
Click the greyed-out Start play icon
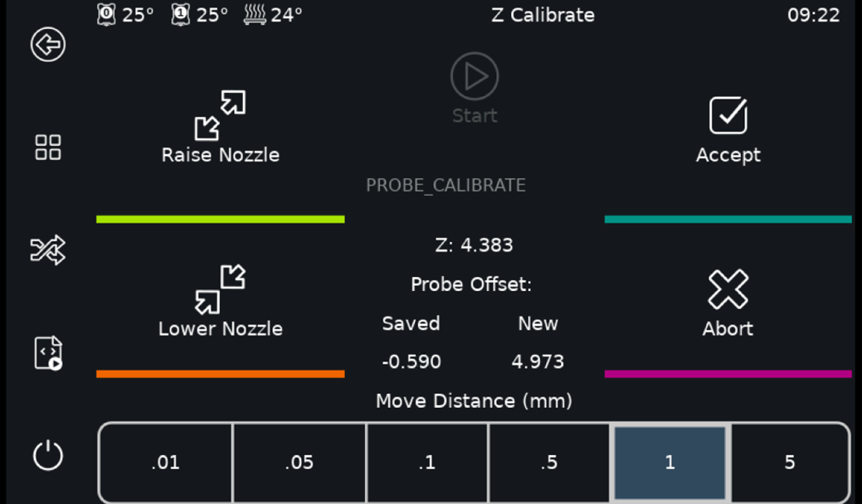474,76
